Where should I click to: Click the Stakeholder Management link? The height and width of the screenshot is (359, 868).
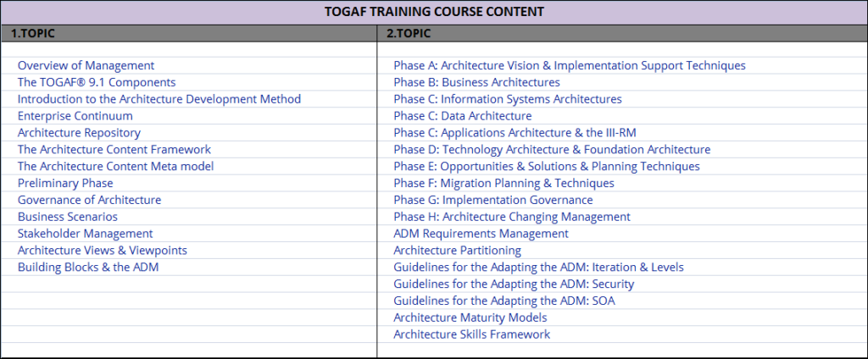click(x=86, y=234)
